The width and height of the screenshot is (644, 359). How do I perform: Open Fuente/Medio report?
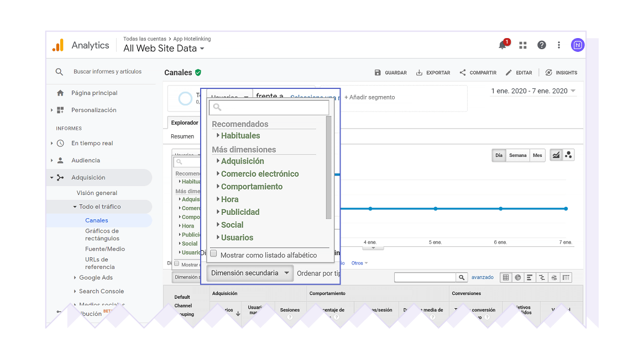coord(105,249)
